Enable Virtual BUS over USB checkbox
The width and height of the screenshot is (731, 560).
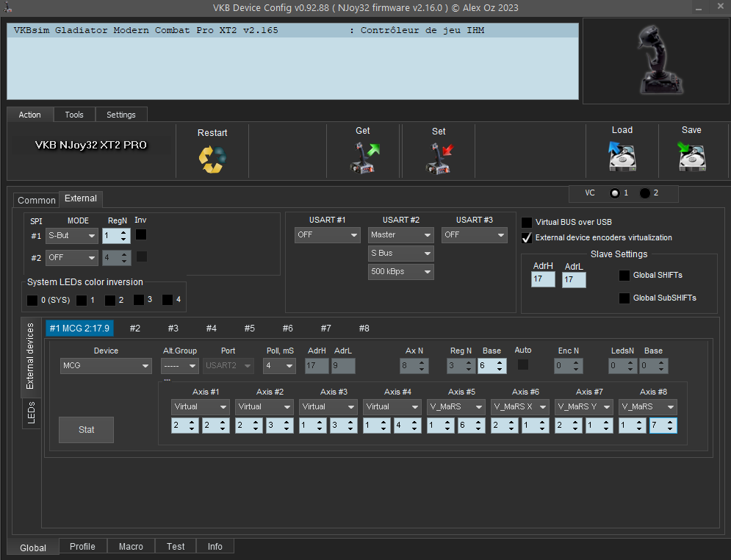point(527,222)
